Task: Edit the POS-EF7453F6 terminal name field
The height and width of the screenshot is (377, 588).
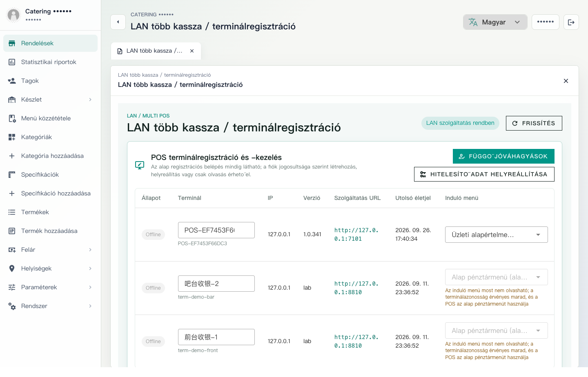Action: (216, 230)
